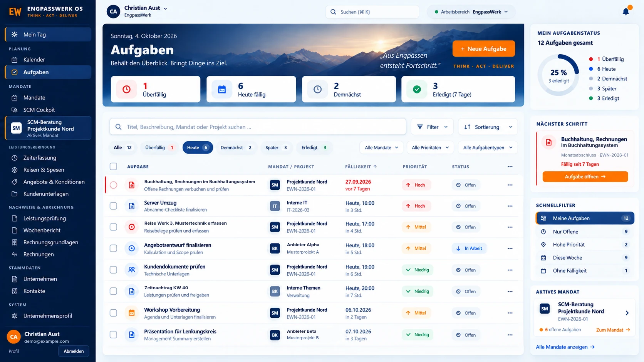The height and width of the screenshot is (362, 644).
Task: Click the Kontakte icon in the sidebar
Action: pos(15,291)
